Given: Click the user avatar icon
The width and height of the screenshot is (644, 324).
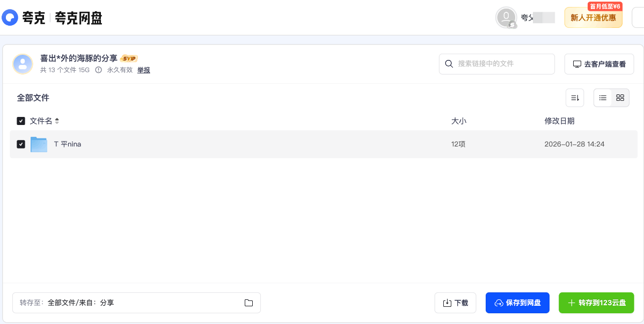Looking at the screenshot, I should [505, 17].
